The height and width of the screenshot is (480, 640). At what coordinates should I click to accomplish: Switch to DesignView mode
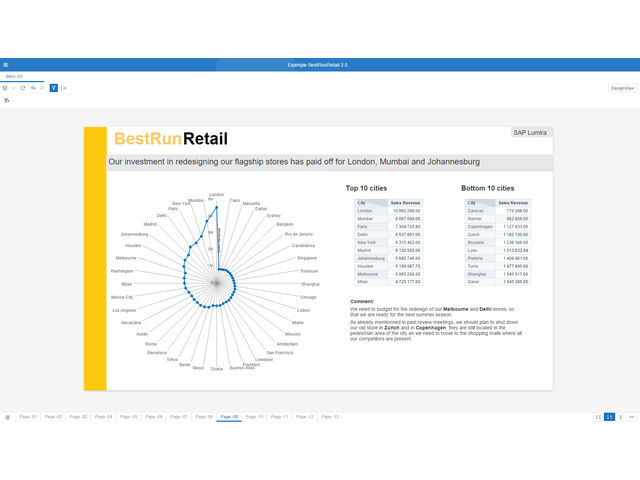tap(622, 88)
